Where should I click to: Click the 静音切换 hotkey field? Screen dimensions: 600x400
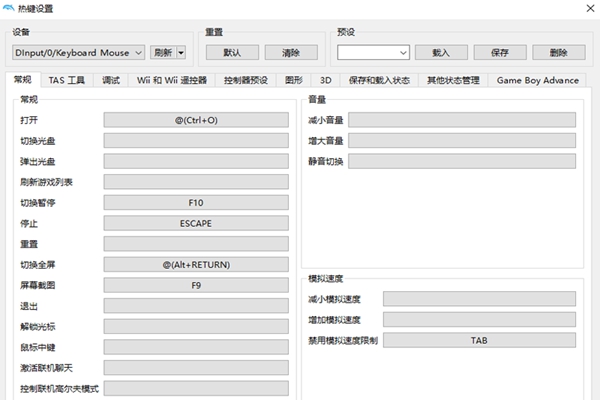462,161
